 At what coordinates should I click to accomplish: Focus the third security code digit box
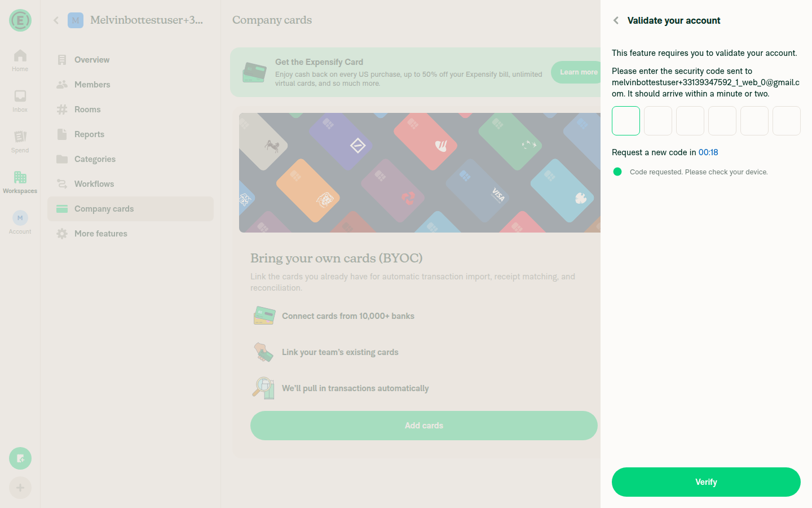click(690, 121)
